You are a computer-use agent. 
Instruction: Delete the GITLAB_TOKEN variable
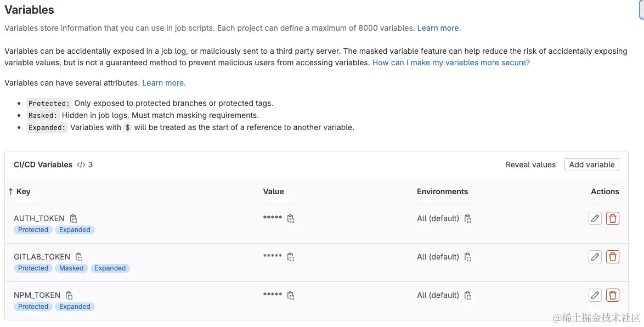613,257
